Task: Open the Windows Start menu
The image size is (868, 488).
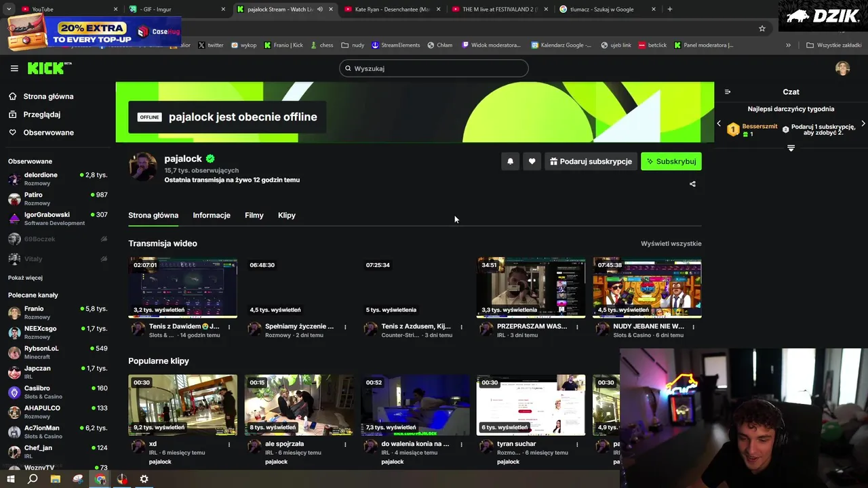Action: point(10,479)
